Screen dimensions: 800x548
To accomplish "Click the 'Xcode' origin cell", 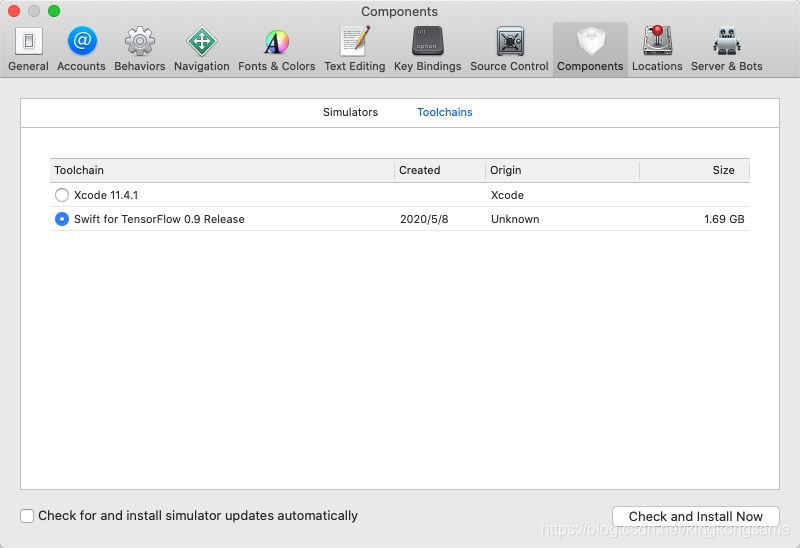I will tap(507, 195).
